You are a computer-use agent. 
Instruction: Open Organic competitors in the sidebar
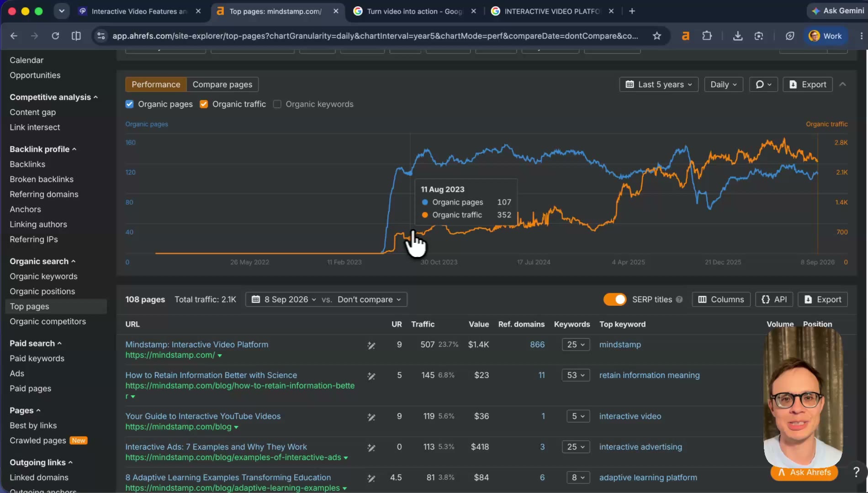(48, 321)
